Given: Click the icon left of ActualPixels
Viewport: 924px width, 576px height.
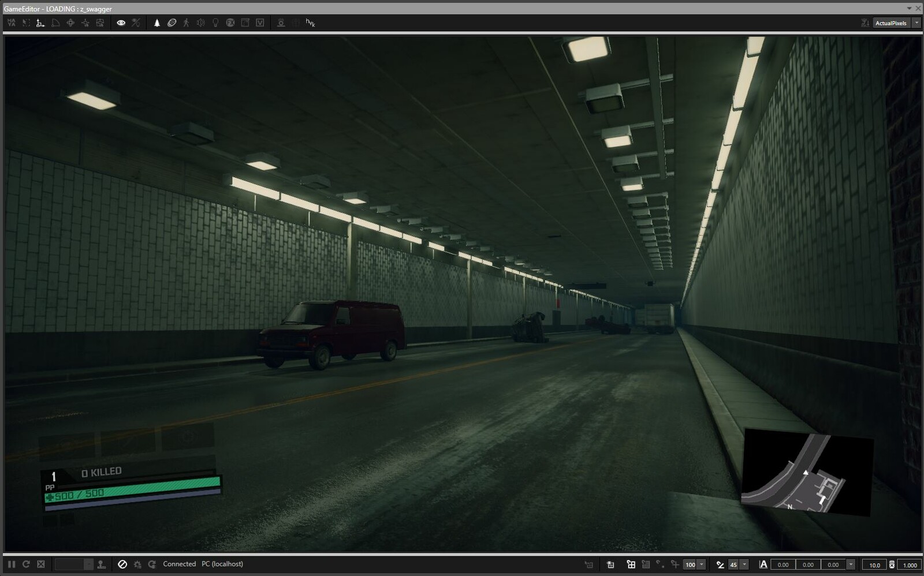Looking at the screenshot, I should 865,23.
